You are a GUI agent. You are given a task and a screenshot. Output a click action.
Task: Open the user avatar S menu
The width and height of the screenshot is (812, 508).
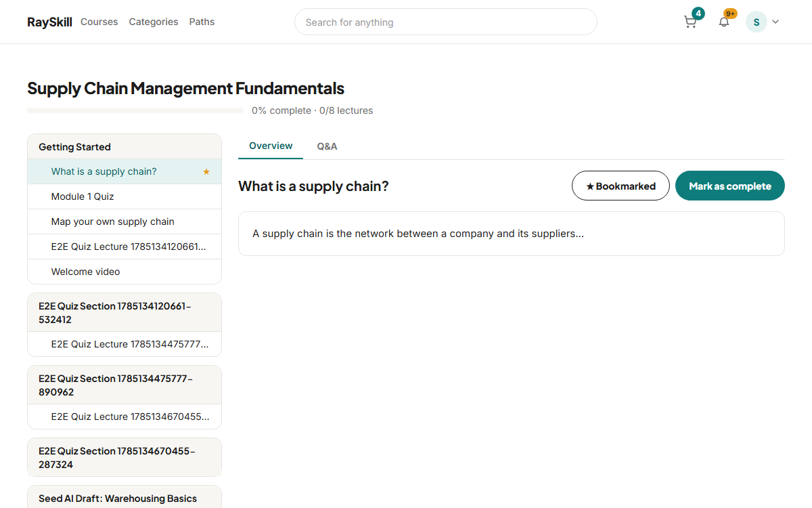(757, 22)
